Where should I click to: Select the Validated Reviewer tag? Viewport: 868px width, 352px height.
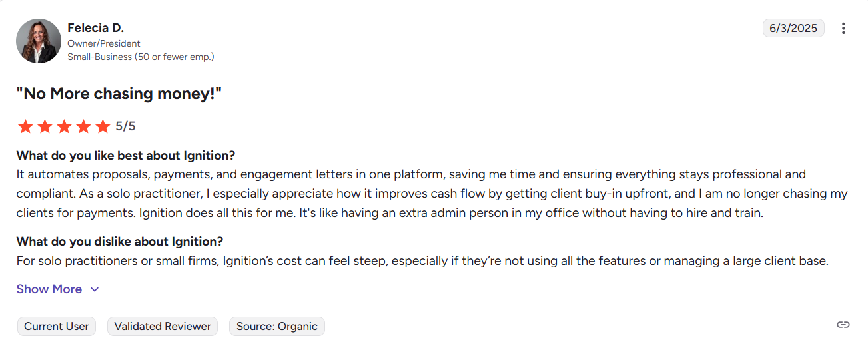163,326
